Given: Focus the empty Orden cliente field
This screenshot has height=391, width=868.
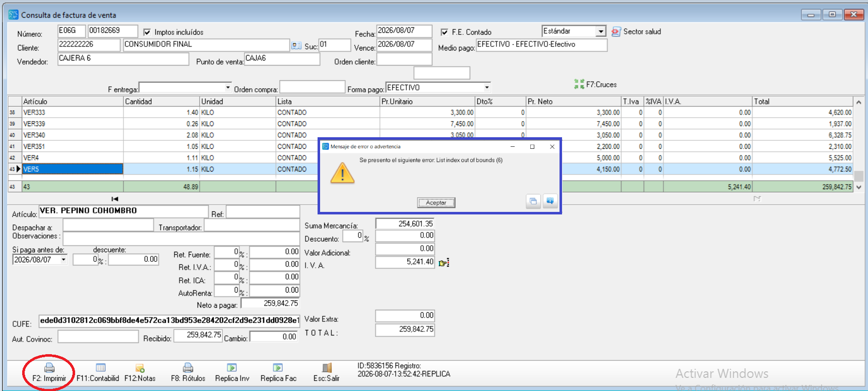Looking at the screenshot, I should pyautogui.click(x=404, y=59).
